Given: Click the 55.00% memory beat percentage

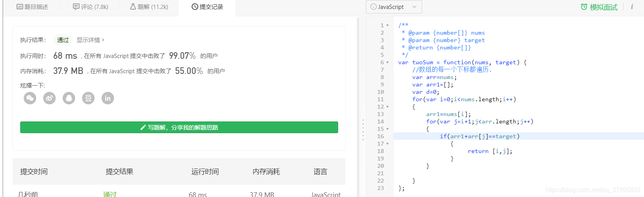Looking at the screenshot, I should [x=189, y=71].
